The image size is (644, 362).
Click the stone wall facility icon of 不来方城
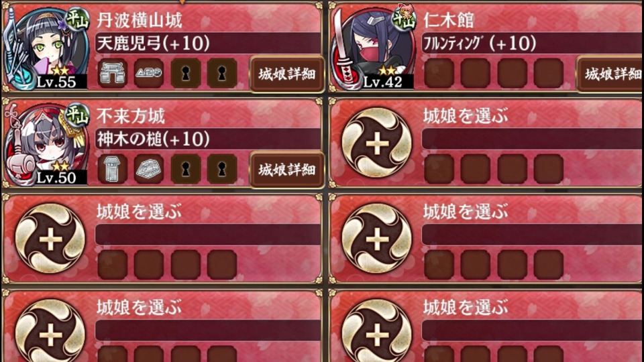coord(149,169)
